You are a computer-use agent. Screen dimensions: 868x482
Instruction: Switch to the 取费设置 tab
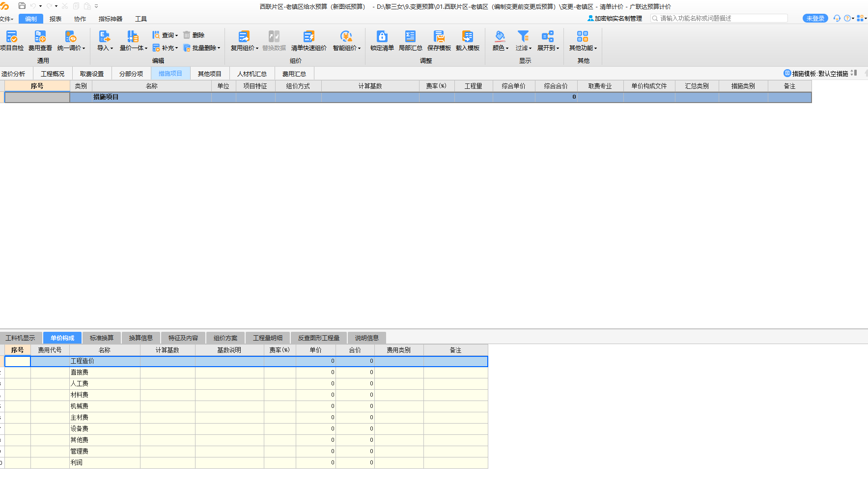pyautogui.click(x=92, y=74)
